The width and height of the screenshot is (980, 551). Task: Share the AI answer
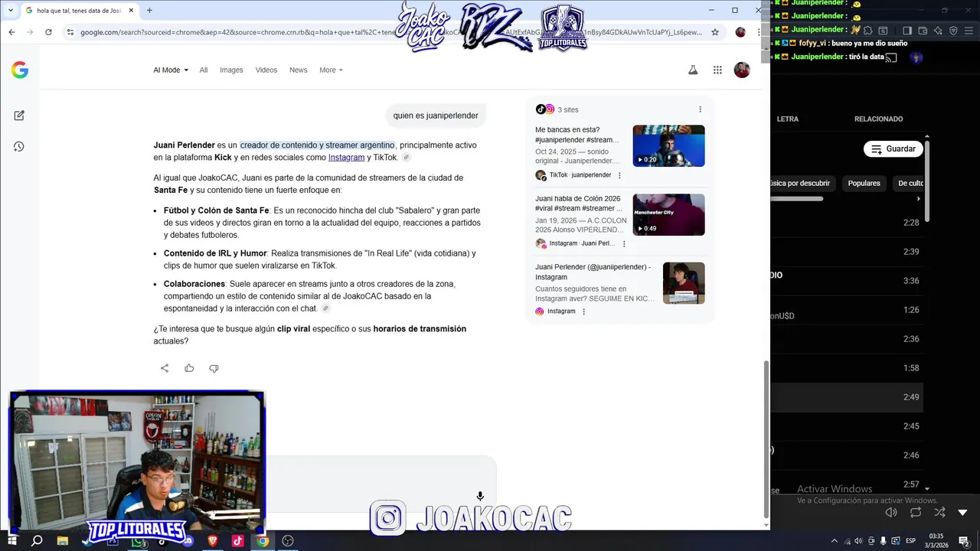coord(165,368)
